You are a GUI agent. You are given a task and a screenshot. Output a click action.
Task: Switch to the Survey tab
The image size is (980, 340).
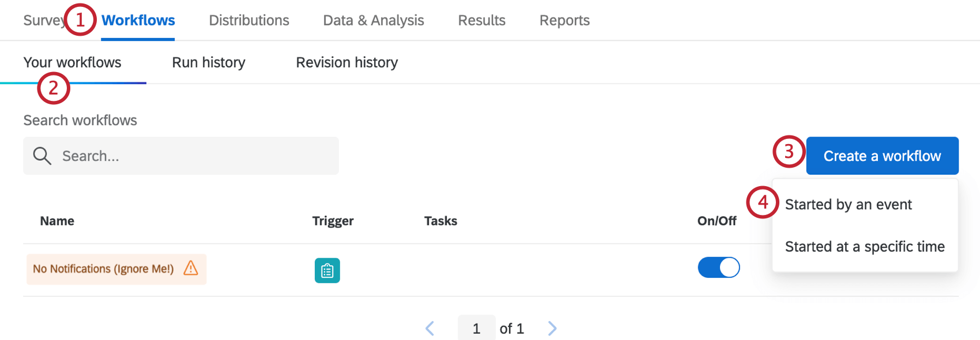click(x=42, y=21)
